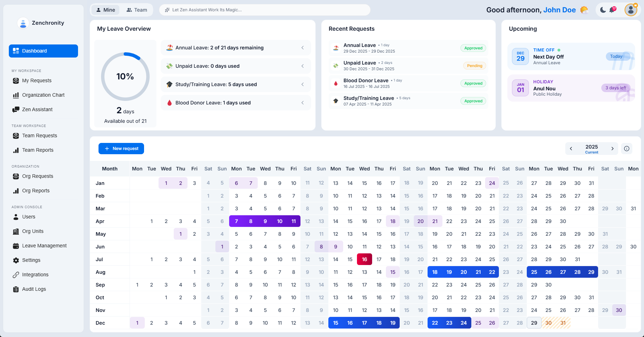Open the Dashboard menu item
Screen dimensions: 644x337
coord(43,51)
